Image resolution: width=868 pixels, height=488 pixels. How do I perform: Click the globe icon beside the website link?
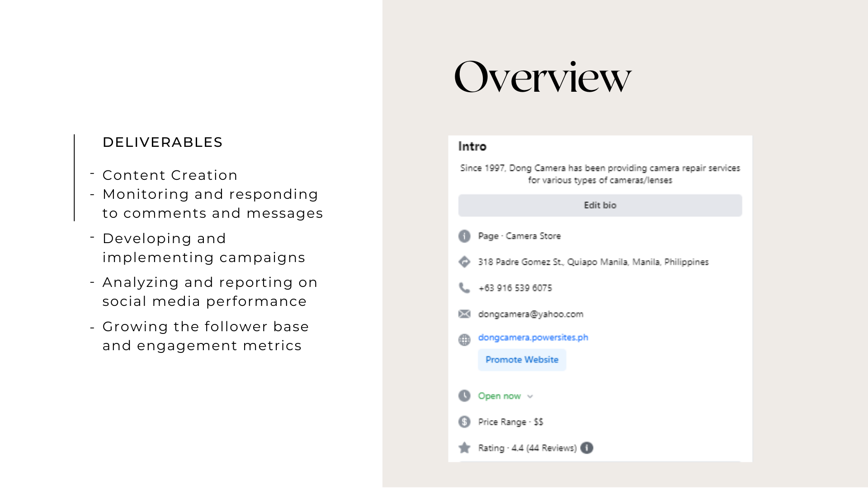[464, 340]
